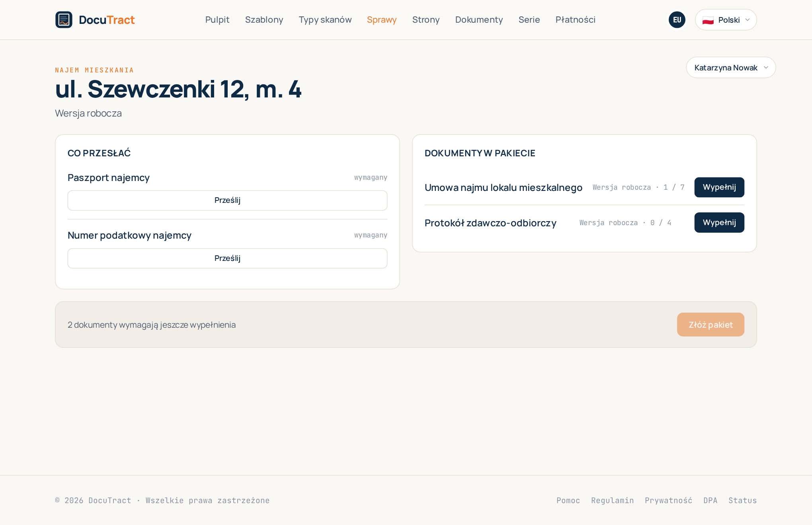Go to the Pulpit menu item
The width and height of the screenshot is (812, 525).
pyautogui.click(x=217, y=20)
